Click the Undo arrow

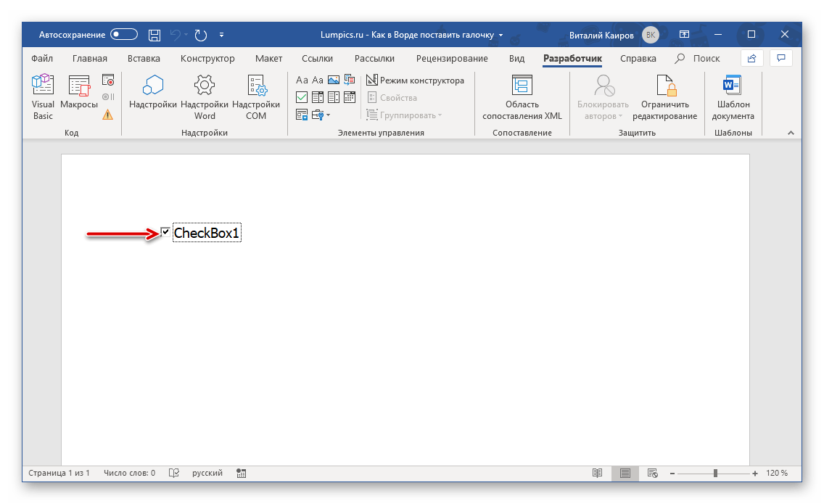(176, 35)
